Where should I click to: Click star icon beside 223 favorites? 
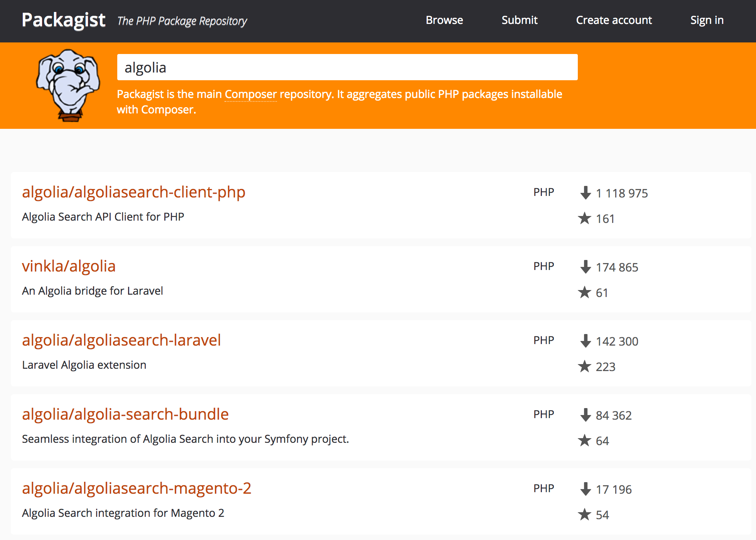[584, 366]
